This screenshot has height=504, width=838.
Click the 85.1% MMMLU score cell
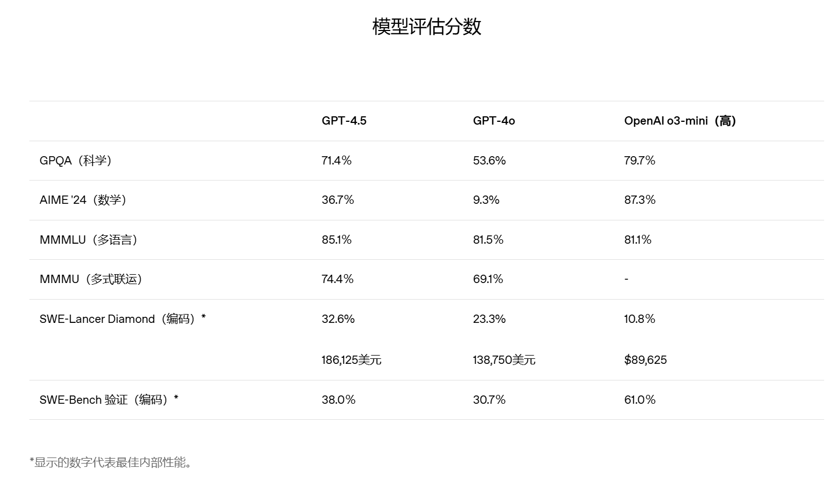pyautogui.click(x=336, y=240)
